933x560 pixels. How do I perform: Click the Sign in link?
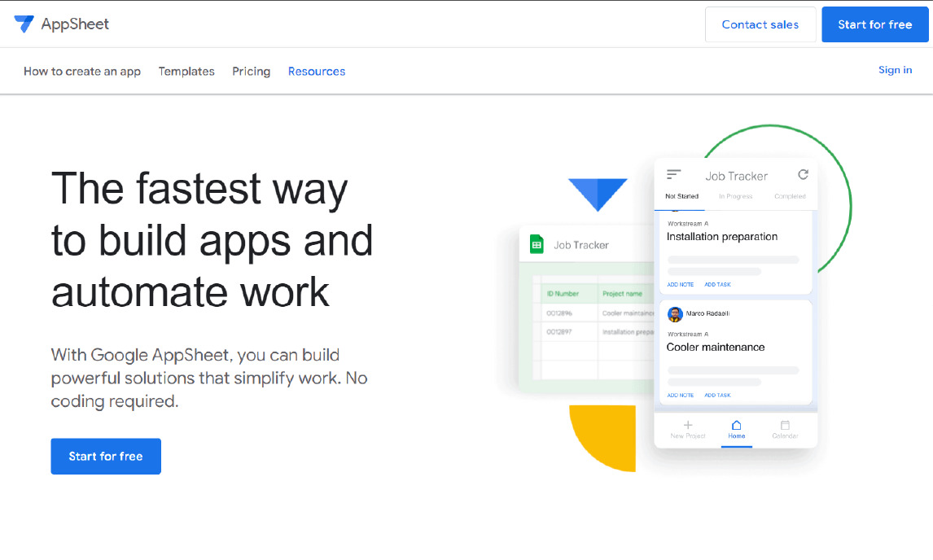[x=895, y=70]
